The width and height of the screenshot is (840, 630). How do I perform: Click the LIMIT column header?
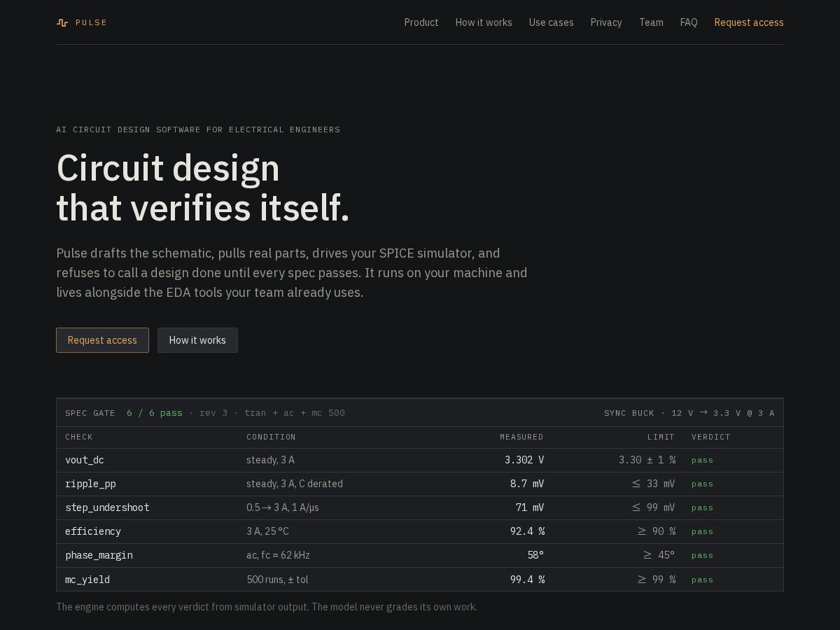coord(661,437)
